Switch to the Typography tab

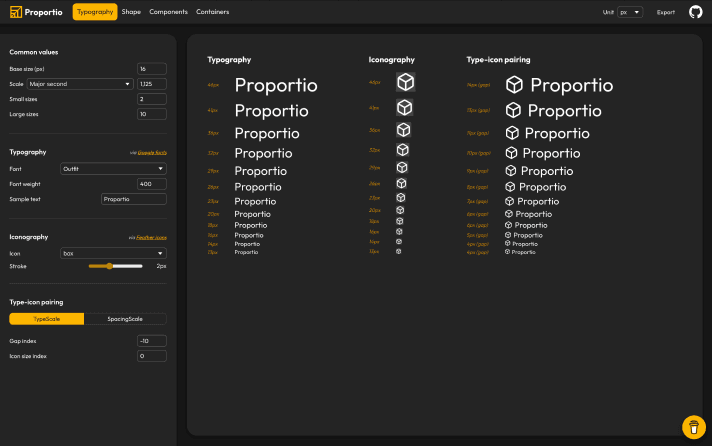(x=95, y=12)
